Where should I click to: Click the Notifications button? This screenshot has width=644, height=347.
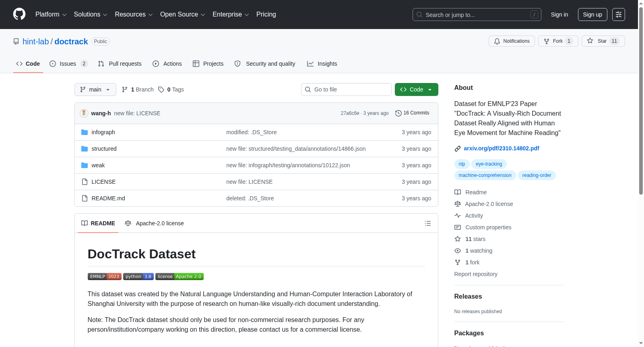(x=512, y=41)
